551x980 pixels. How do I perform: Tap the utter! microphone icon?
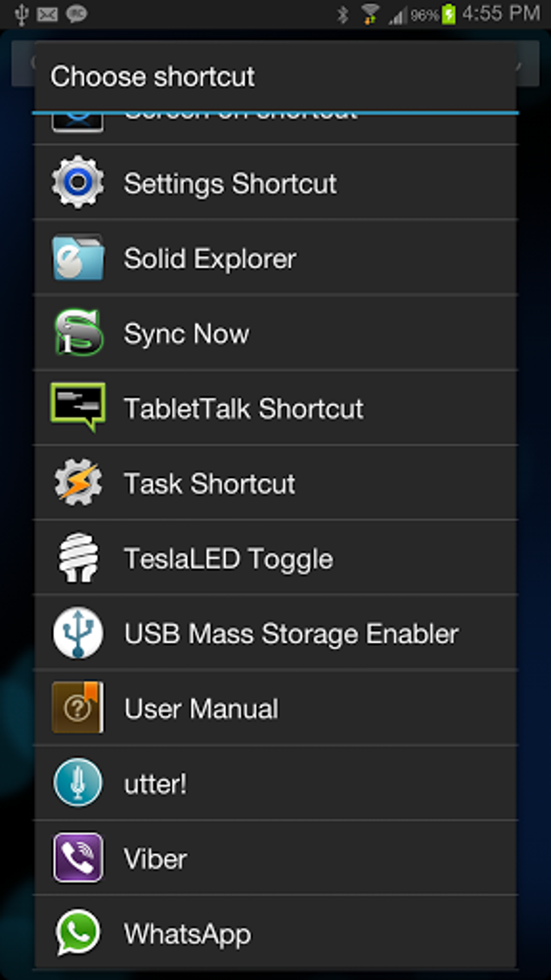(78, 782)
